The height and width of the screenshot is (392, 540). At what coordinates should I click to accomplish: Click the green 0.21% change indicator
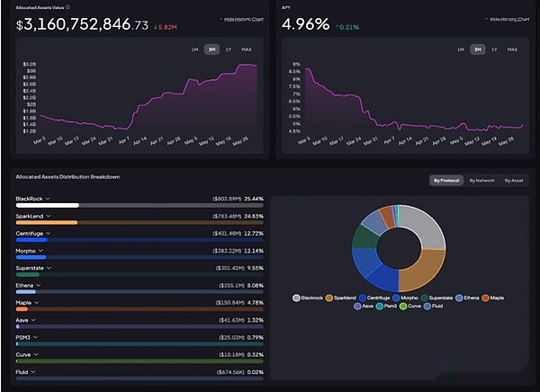347,27
